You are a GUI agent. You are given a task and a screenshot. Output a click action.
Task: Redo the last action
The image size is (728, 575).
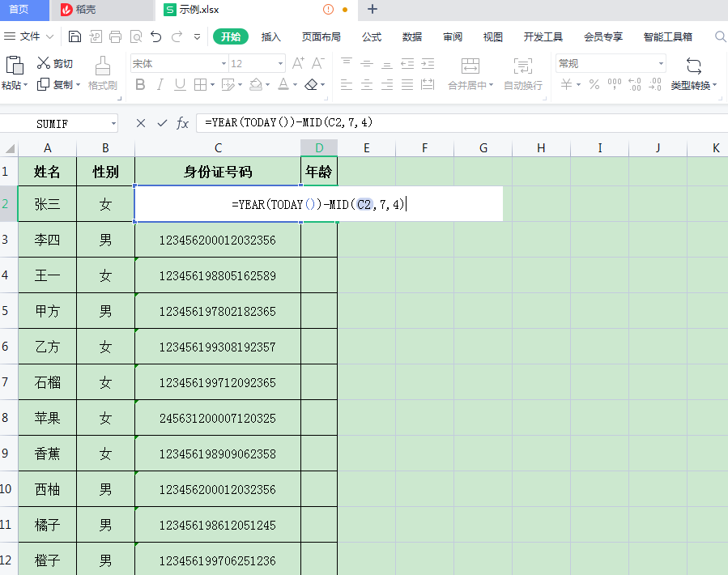point(177,36)
